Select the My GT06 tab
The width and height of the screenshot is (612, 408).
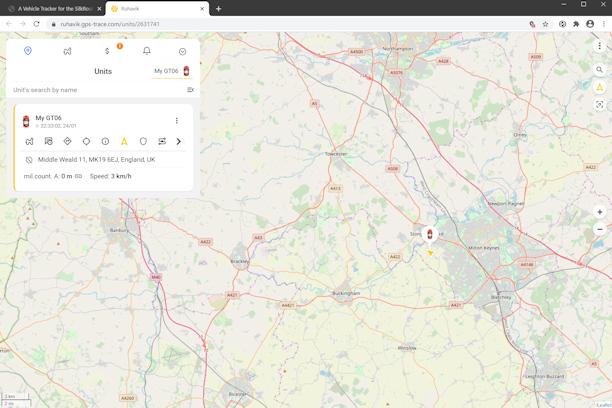(172, 71)
